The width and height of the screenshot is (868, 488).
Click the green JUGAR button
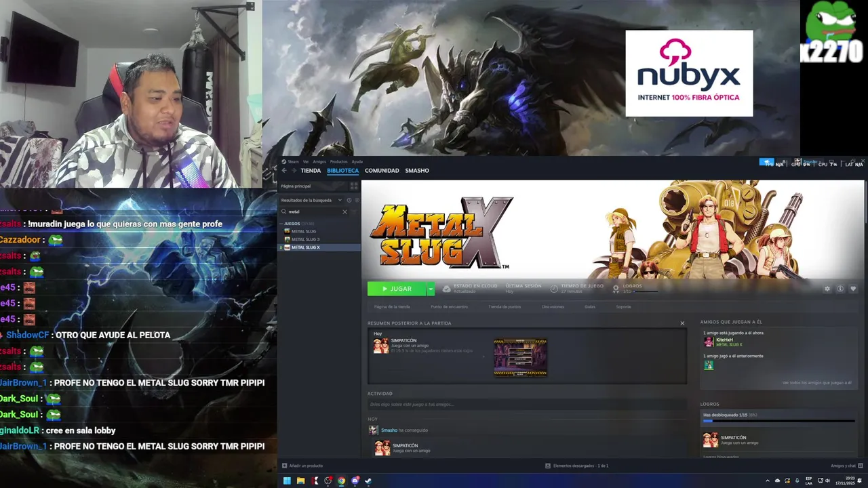(397, 289)
